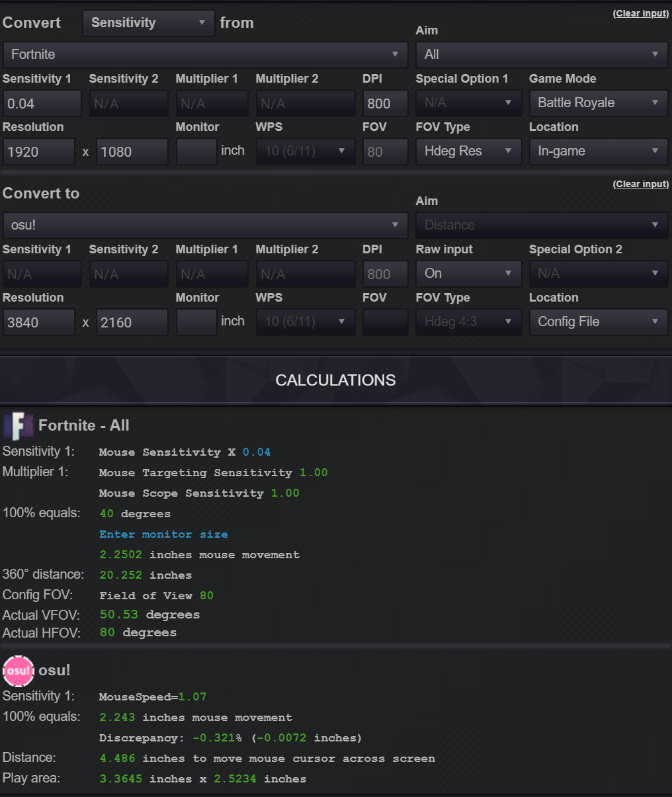Click the pink osu! logo icon

(19, 671)
